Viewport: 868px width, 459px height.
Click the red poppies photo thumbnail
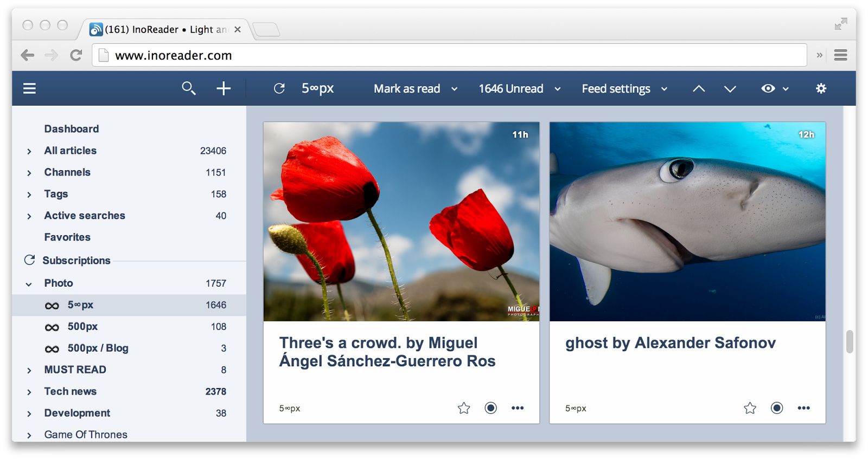click(401, 222)
